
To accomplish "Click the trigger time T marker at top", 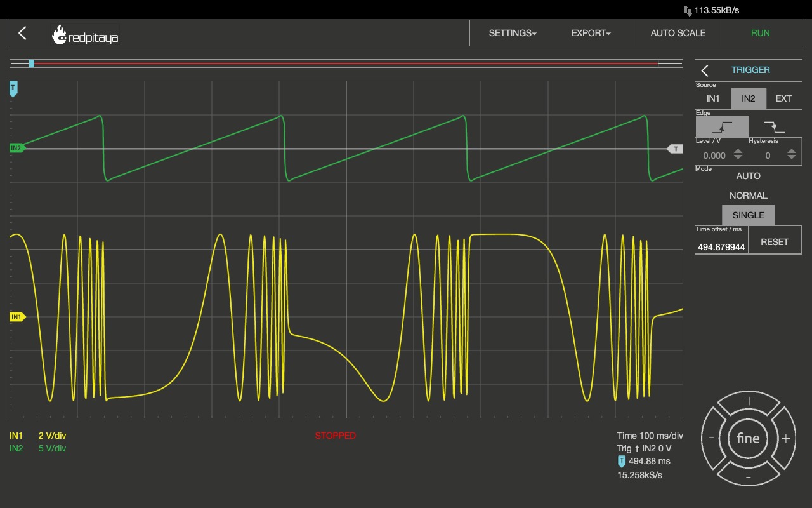I will click(x=13, y=89).
